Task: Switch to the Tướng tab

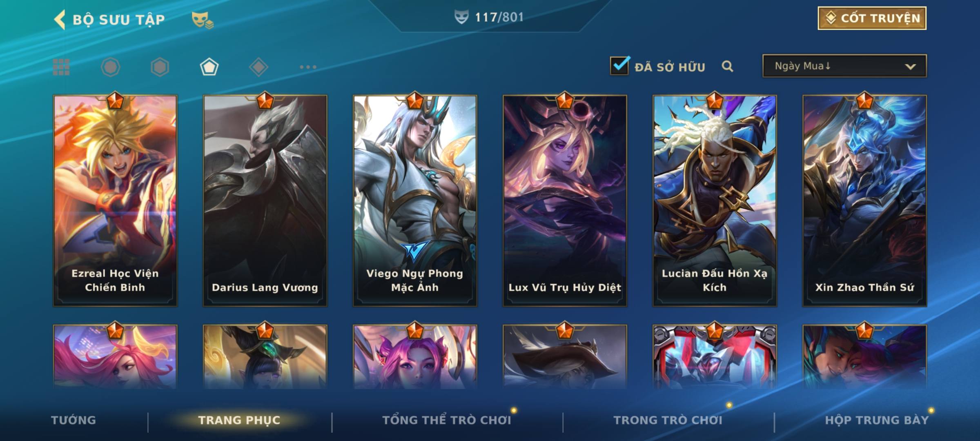Action: 73,420
